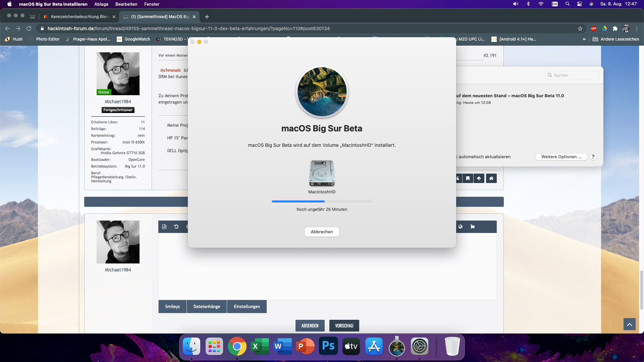The image size is (644, 362).
Task: Open the Chrome extensions puzzle icon
Action: 615,28
